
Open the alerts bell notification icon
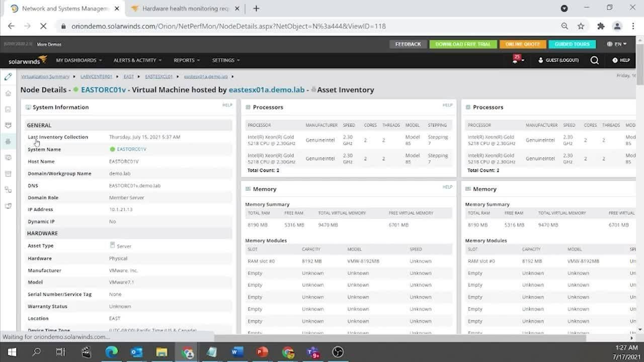pos(516,60)
